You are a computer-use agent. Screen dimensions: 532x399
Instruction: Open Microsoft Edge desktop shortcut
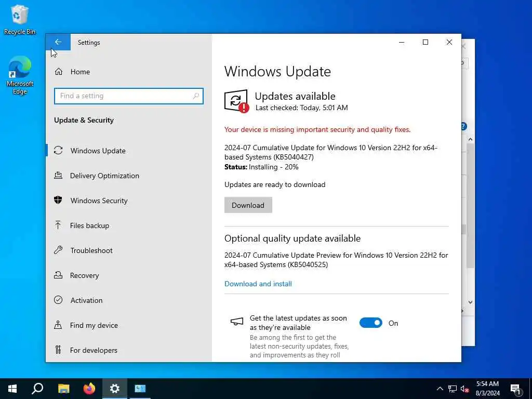tap(20, 76)
